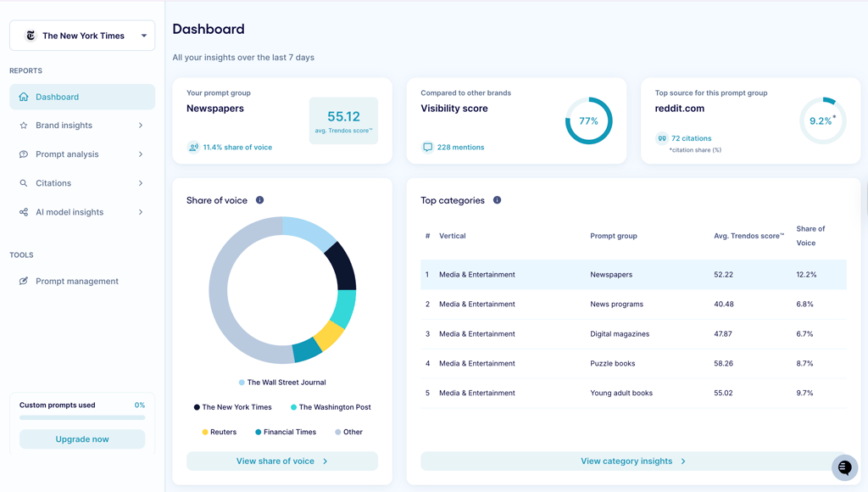Screen dimensions: 868x492
Task: Click the Prompt management edit icon
Action: click(23, 282)
